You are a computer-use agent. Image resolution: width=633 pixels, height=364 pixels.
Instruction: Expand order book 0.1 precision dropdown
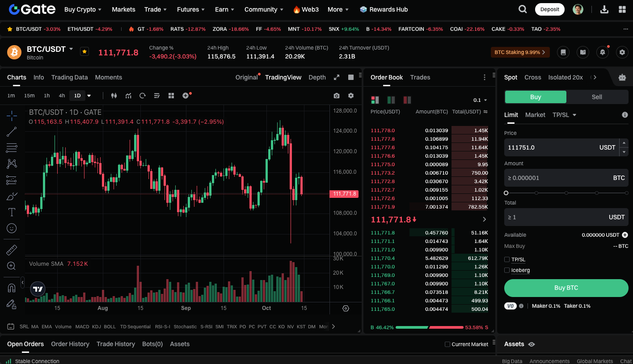[x=481, y=100]
